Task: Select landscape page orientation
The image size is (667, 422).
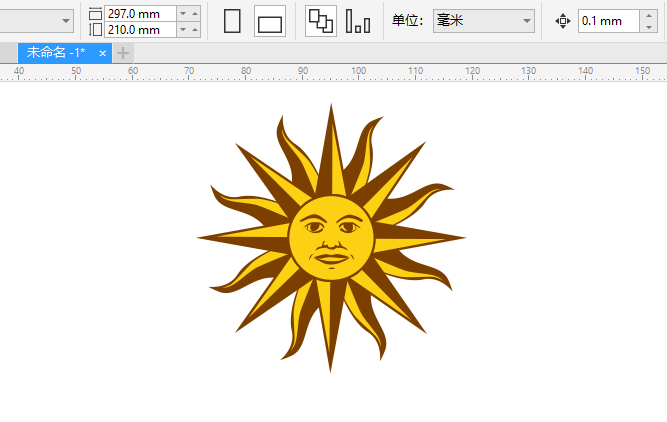Action: [270, 21]
